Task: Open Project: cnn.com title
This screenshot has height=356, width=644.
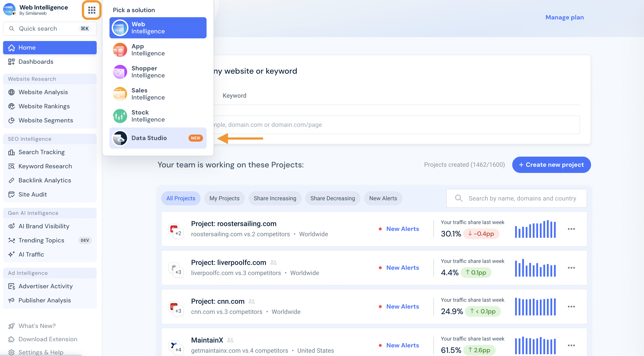Action: 218,302
